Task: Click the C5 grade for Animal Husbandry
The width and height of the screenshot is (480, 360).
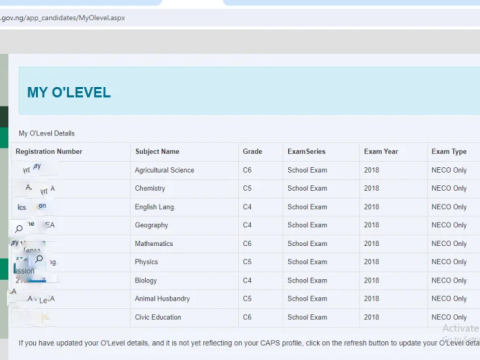Action: (x=247, y=299)
